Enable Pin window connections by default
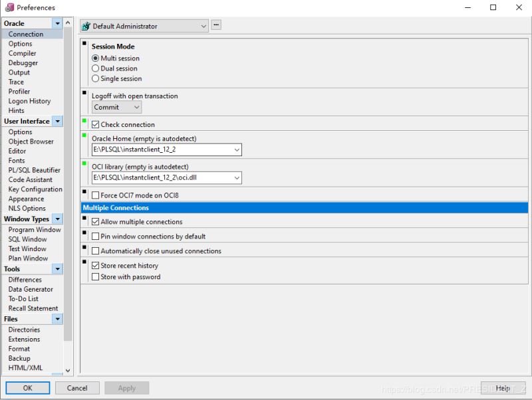The height and width of the screenshot is (400, 532). 95,237
